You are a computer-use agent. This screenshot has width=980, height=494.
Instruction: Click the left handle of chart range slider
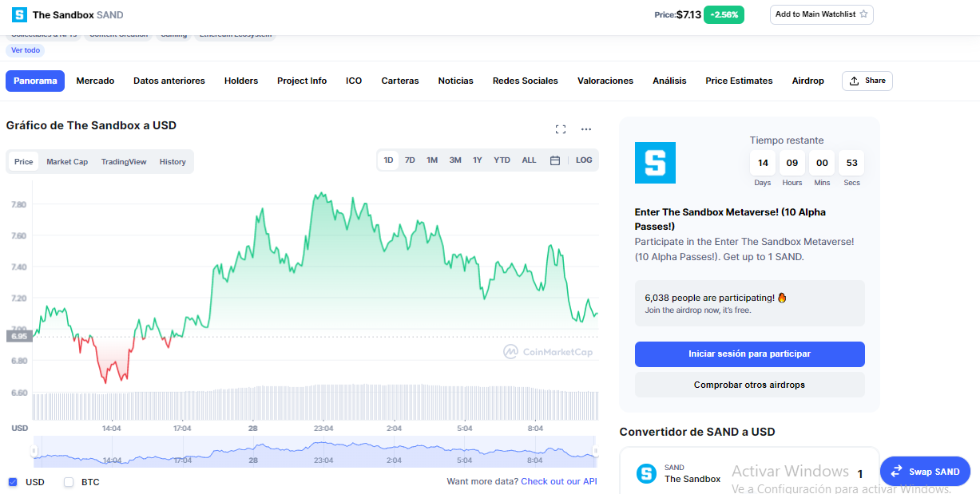tap(34, 452)
